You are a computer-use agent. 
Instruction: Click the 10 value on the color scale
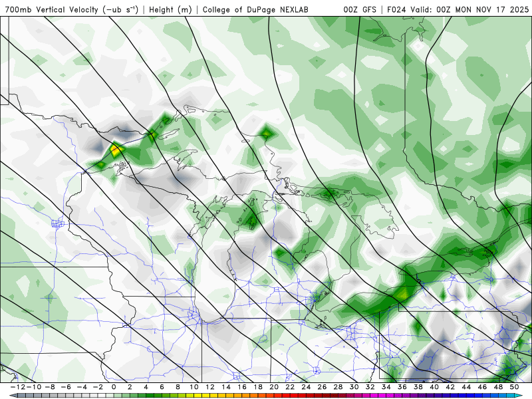pyautogui.click(x=194, y=387)
